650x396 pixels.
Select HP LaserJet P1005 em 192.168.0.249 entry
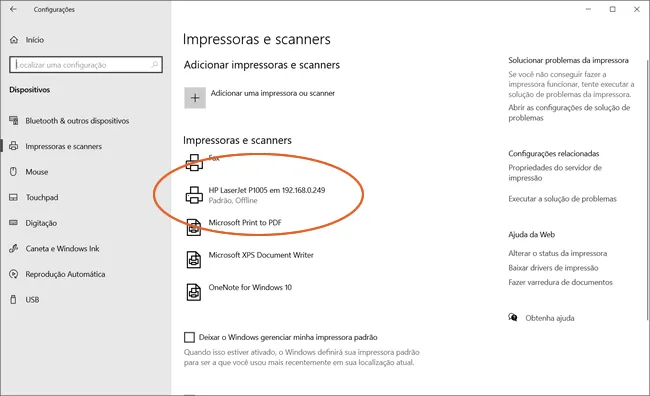click(267, 190)
